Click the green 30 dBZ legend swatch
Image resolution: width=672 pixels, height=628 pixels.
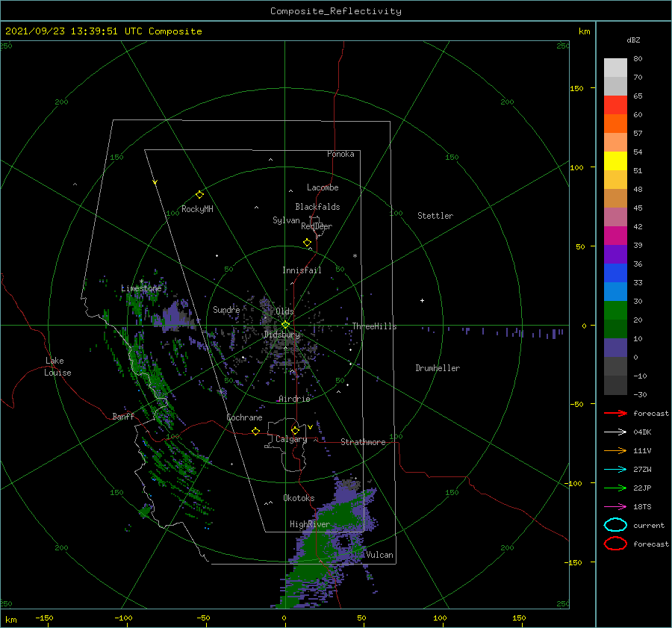pyautogui.click(x=615, y=310)
